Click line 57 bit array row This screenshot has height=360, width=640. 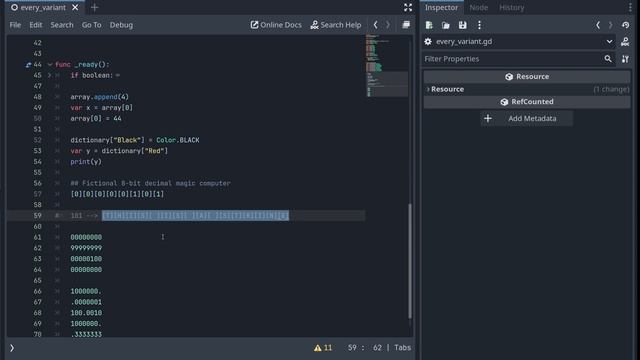coord(117,194)
